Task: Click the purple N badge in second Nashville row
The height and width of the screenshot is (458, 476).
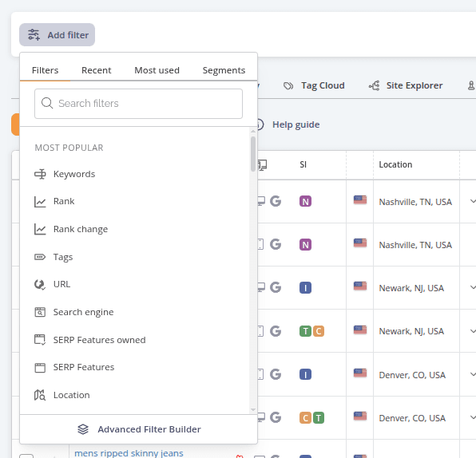Action: coord(305,244)
